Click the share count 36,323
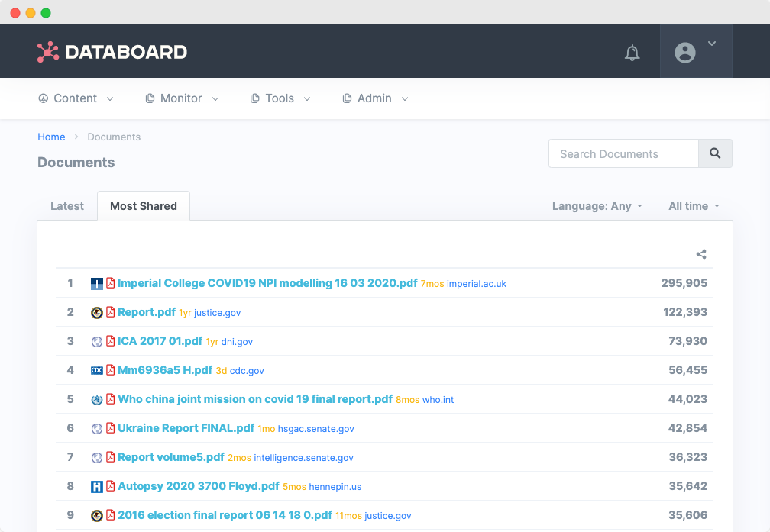Viewport: 770px width, 532px height. 688,457
